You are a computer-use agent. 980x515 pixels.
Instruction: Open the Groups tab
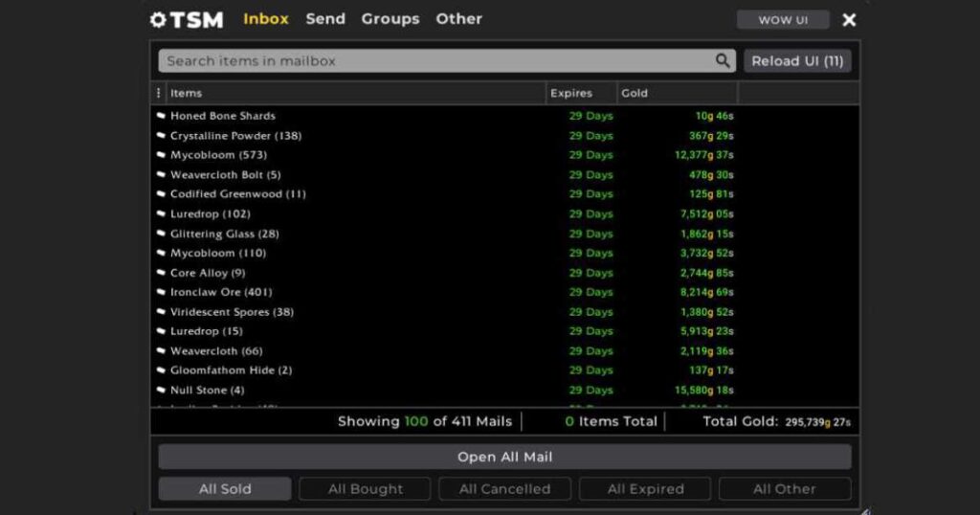pyautogui.click(x=390, y=19)
